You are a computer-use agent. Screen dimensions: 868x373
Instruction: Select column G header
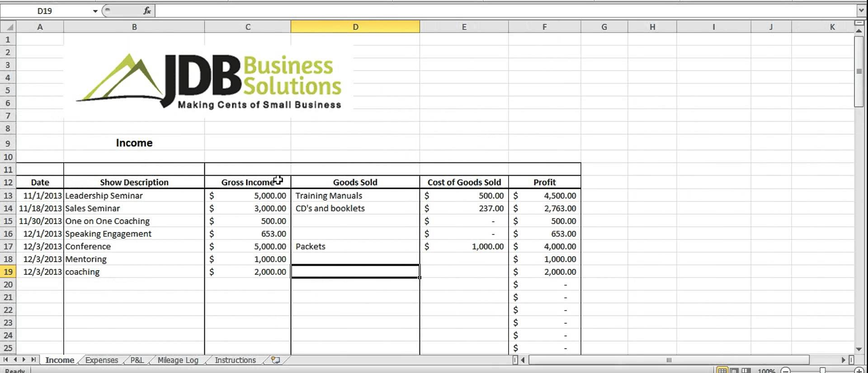(604, 27)
